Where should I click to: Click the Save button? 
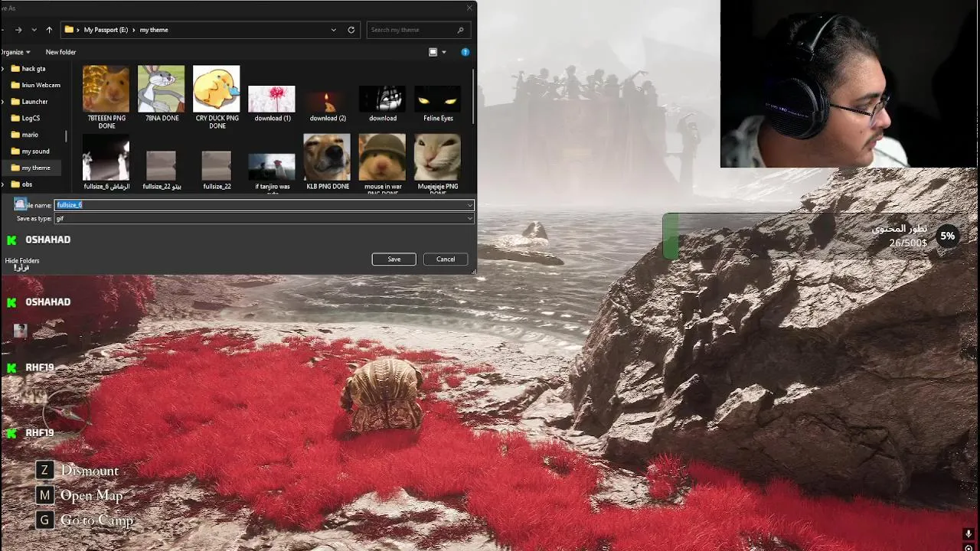pyautogui.click(x=394, y=259)
